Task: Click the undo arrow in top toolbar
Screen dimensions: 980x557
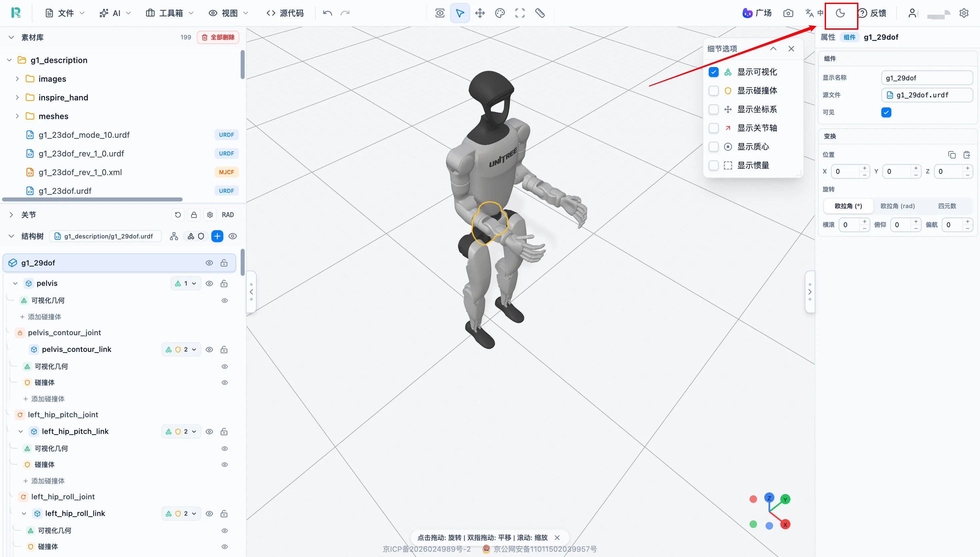Action: click(x=328, y=13)
